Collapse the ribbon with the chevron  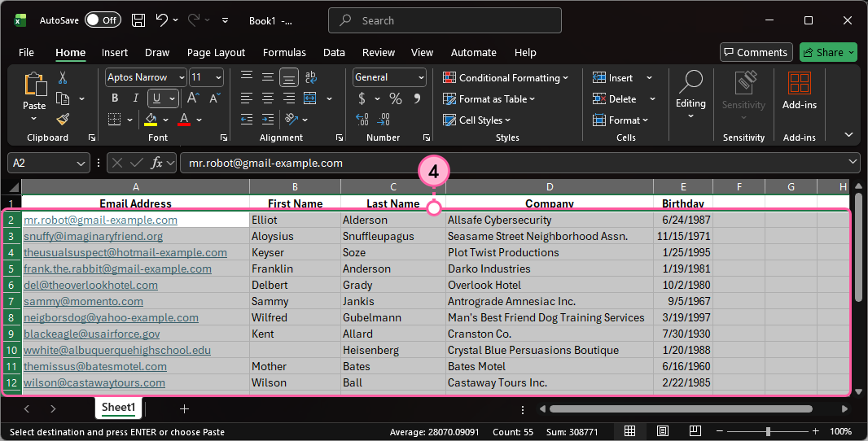848,134
